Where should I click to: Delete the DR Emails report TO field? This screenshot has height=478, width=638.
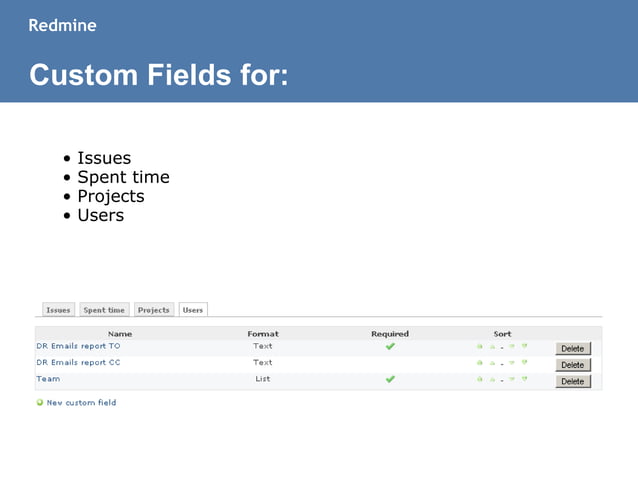click(x=572, y=349)
